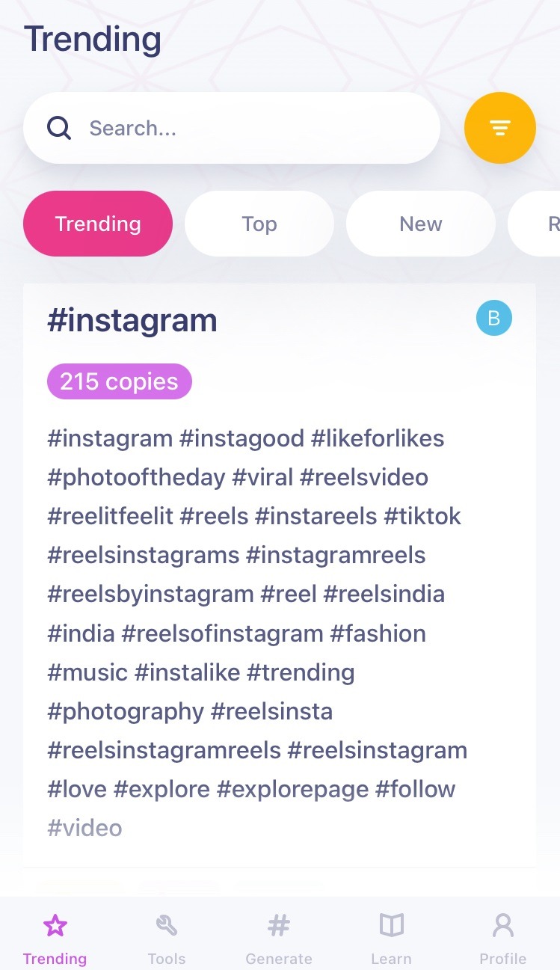Open the Tools wrench icon
560x970 pixels.
[166, 925]
